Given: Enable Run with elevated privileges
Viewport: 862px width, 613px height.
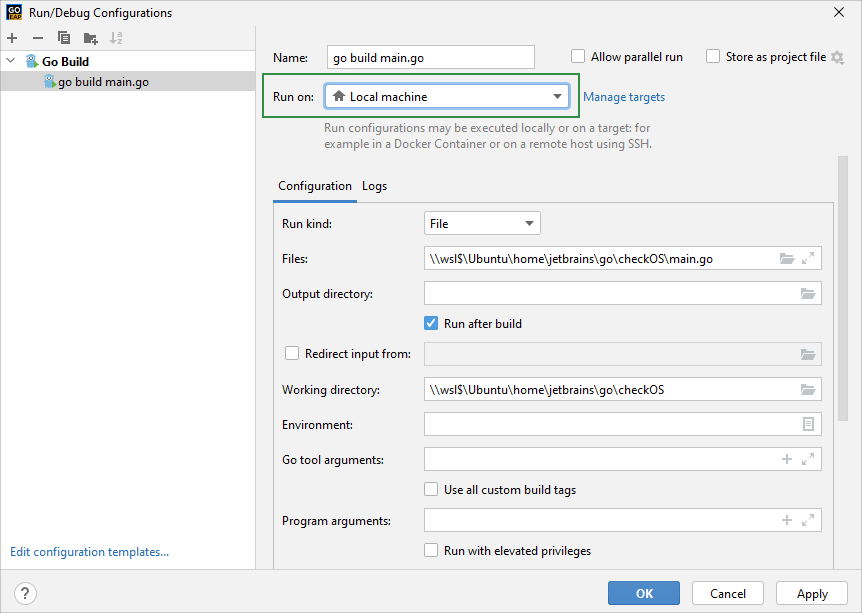Looking at the screenshot, I should click(431, 550).
